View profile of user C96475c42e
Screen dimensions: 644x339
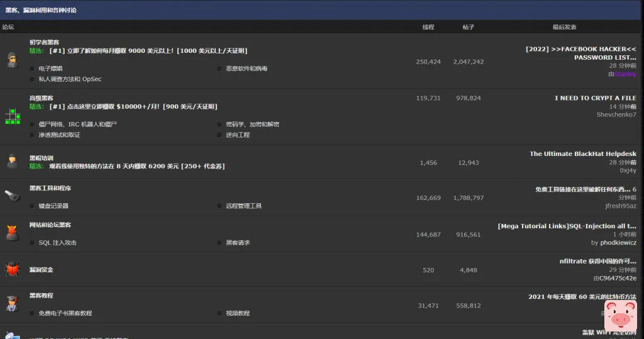point(618,278)
